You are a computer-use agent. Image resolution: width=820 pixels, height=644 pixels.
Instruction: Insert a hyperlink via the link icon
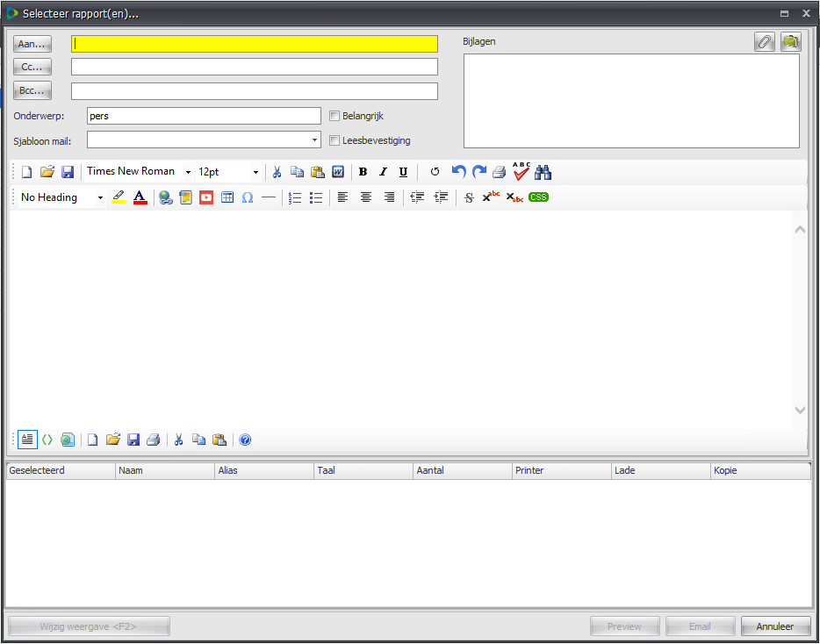pos(165,197)
